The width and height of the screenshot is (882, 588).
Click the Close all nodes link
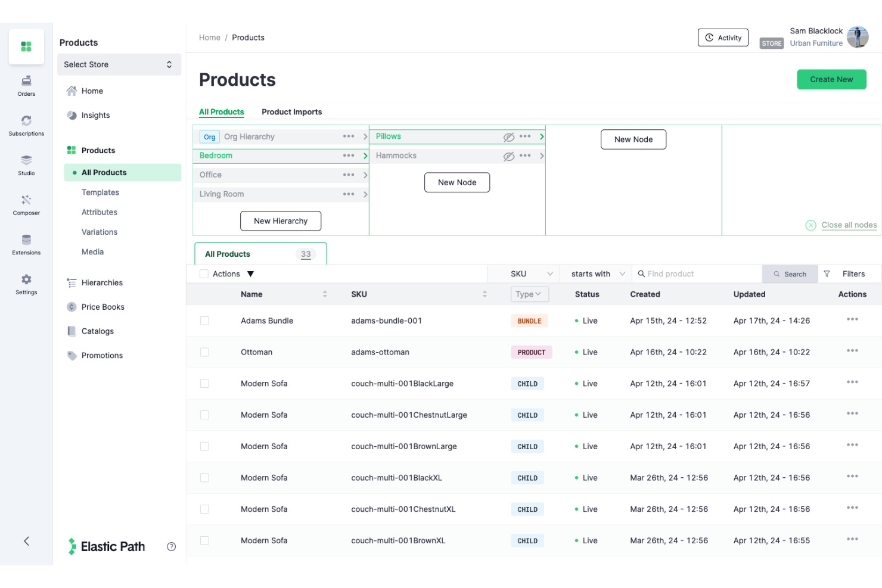(849, 225)
